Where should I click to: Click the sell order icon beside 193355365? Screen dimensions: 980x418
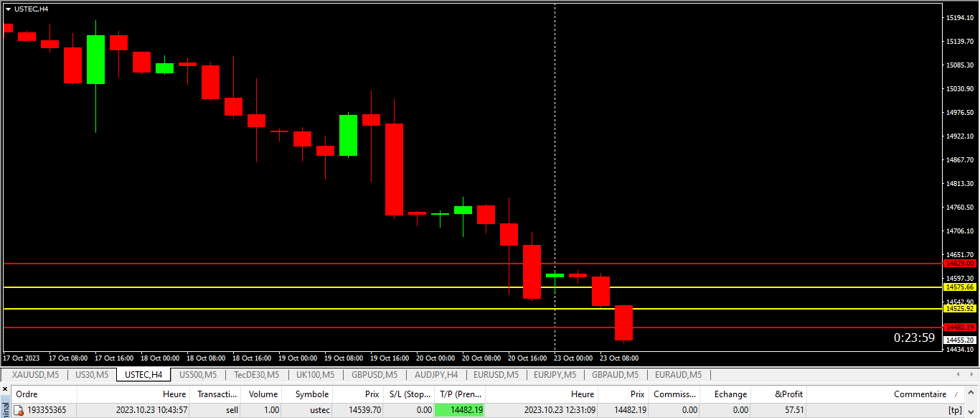[19, 410]
